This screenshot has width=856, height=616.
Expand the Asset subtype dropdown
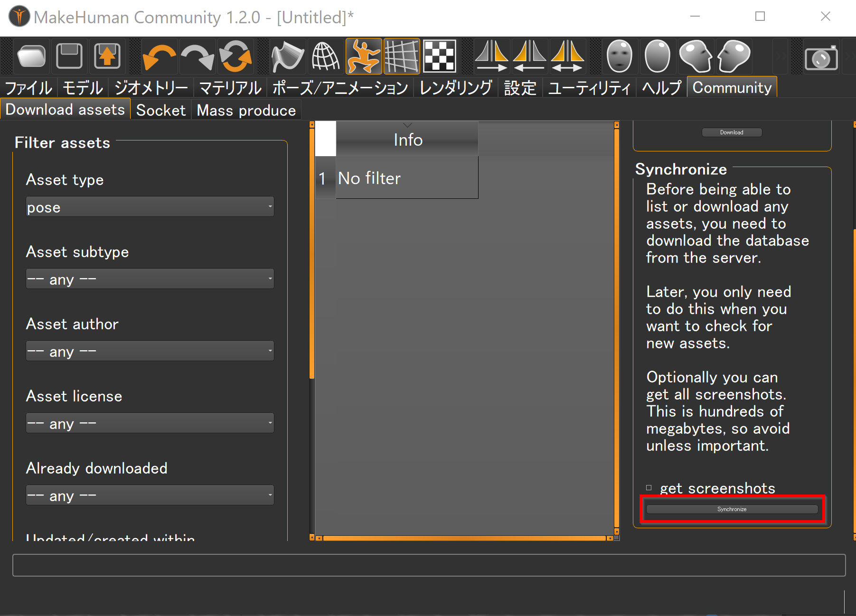pos(150,279)
